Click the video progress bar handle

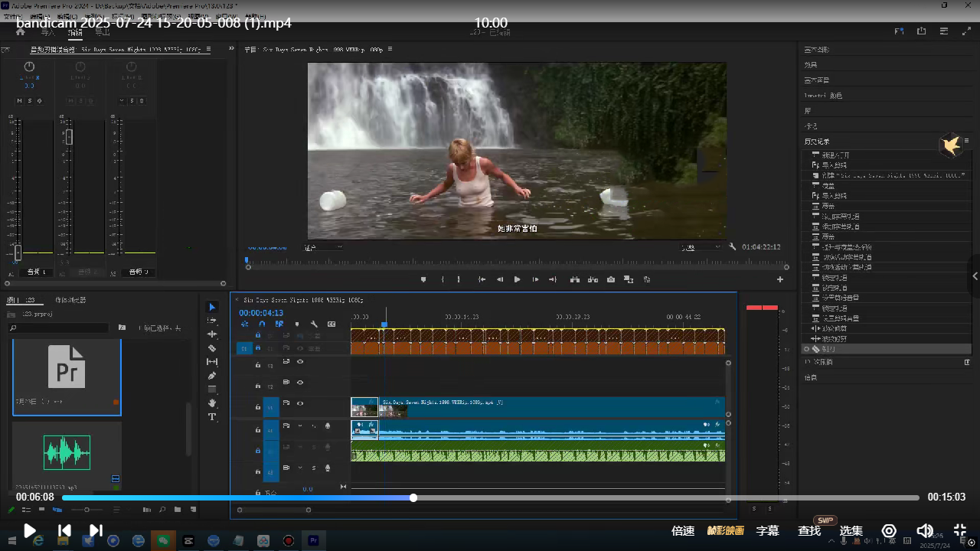tap(413, 497)
